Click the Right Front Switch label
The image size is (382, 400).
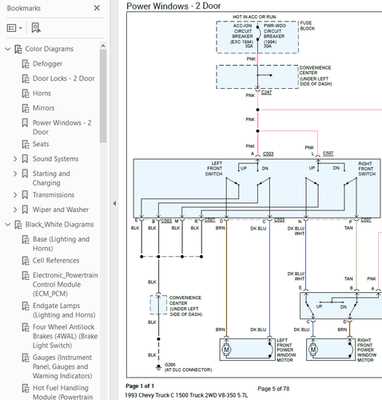366,169
